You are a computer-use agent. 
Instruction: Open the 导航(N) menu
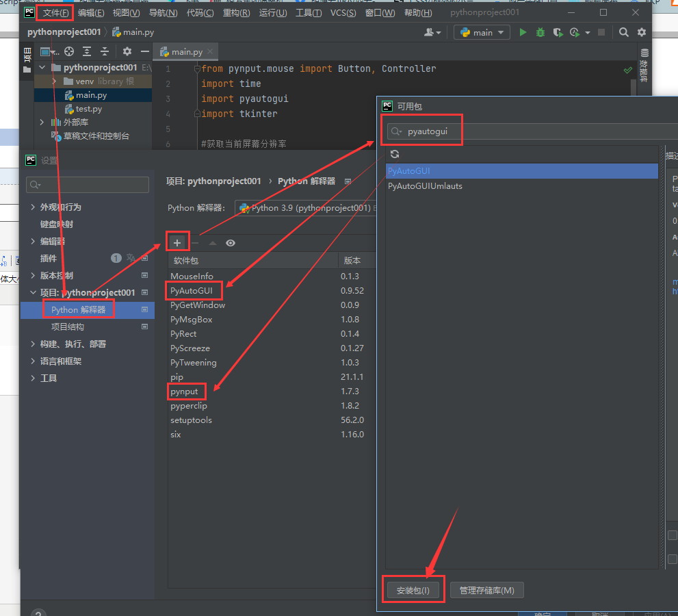coord(163,12)
